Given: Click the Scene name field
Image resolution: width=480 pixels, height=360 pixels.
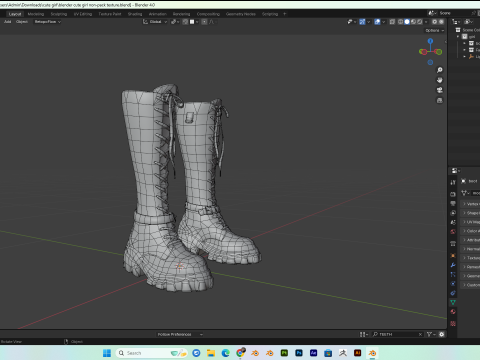Looking at the screenshot, I should [453, 13].
